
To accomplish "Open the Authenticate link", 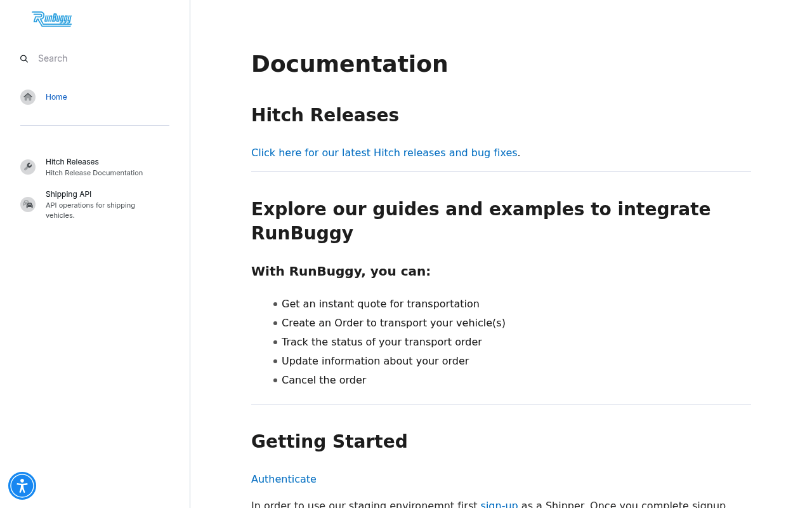I will [x=284, y=479].
